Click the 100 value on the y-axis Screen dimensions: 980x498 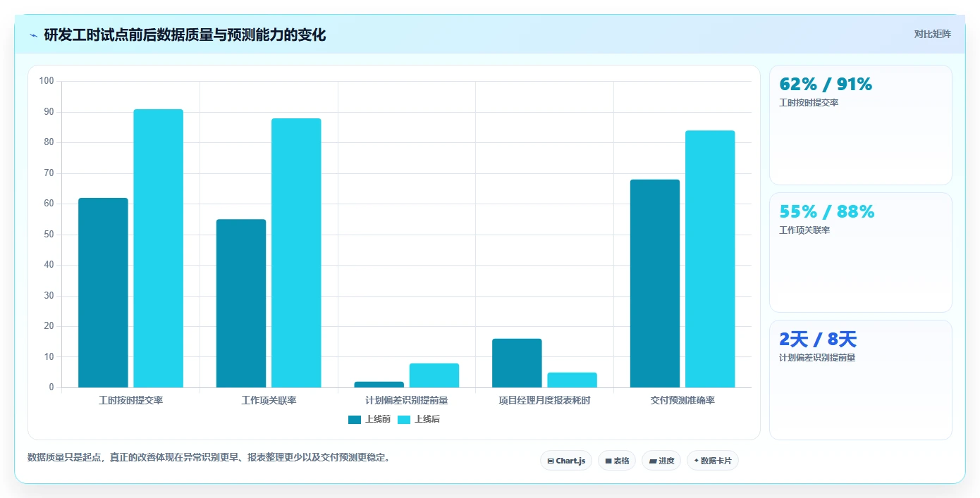coord(47,81)
